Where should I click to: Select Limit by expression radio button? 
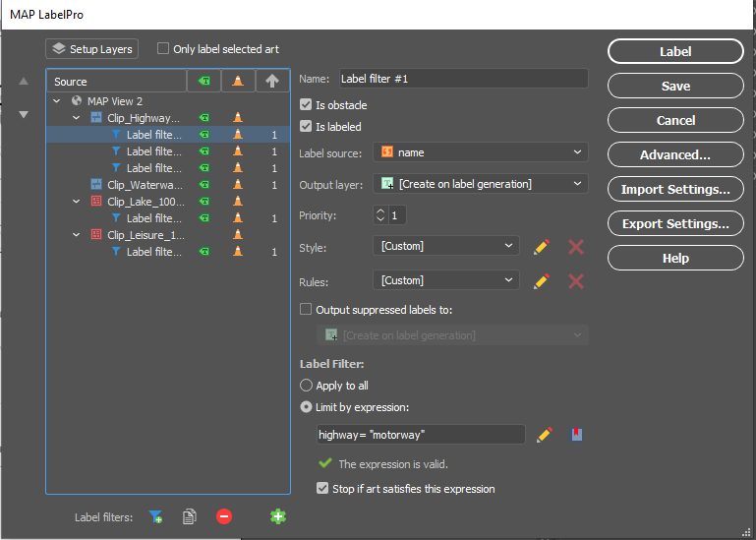tap(306, 407)
